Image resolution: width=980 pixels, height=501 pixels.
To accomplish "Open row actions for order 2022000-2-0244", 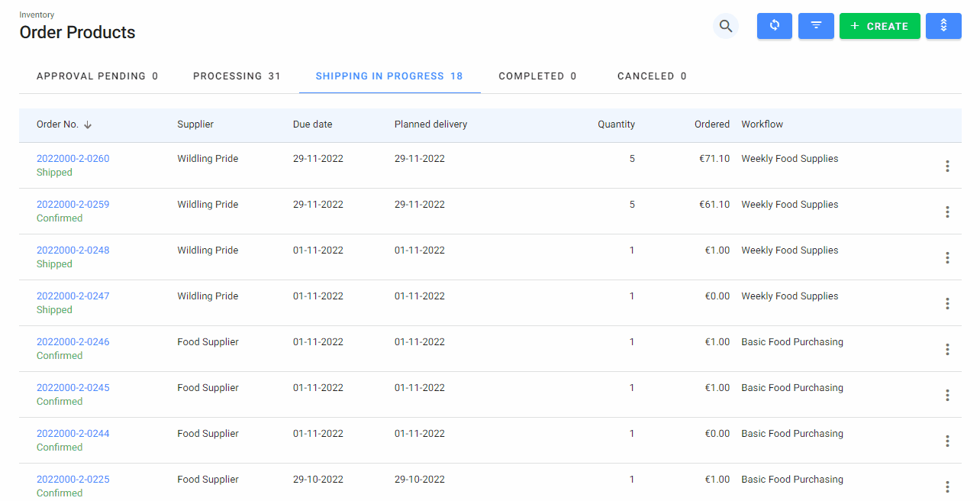I will pyautogui.click(x=947, y=441).
